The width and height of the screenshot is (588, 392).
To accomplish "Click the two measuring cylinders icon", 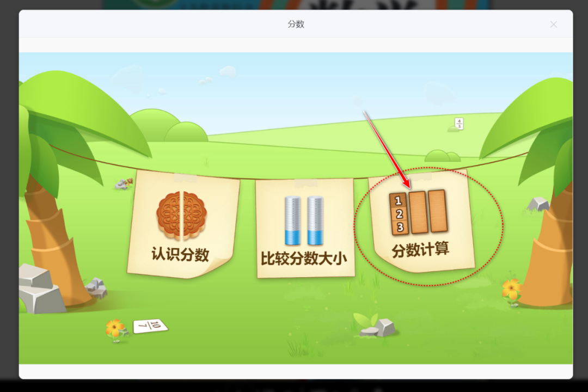I will coord(305,220).
